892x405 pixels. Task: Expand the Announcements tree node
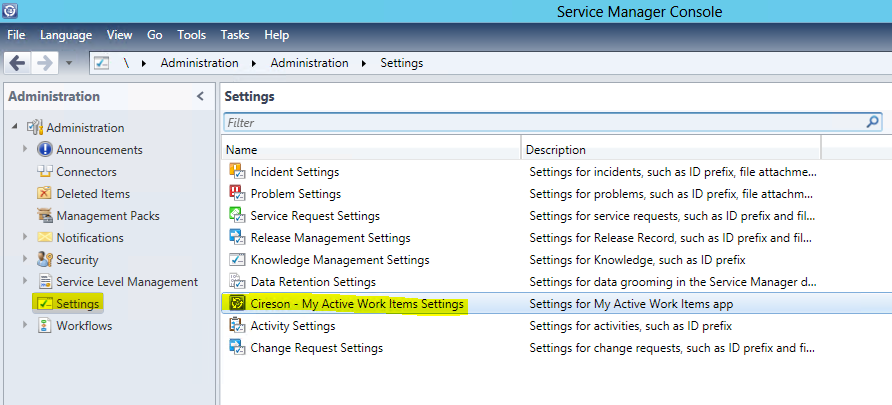26,150
